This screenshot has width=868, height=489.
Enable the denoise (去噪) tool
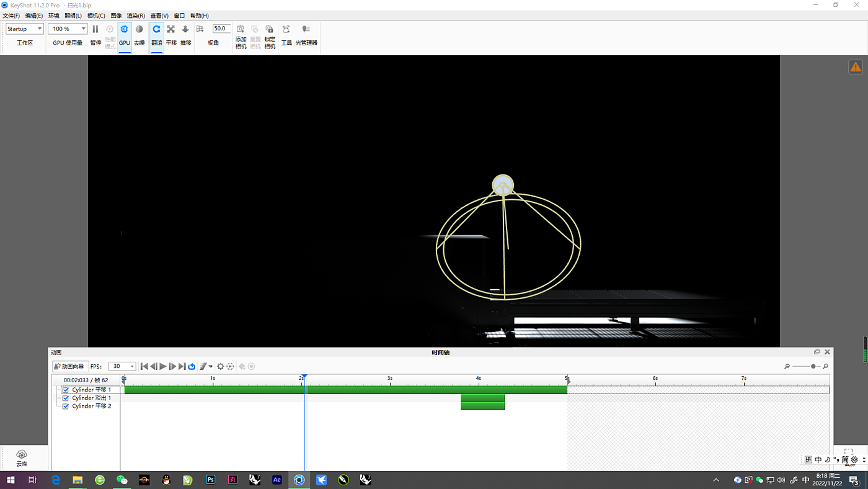[x=139, y=29]
